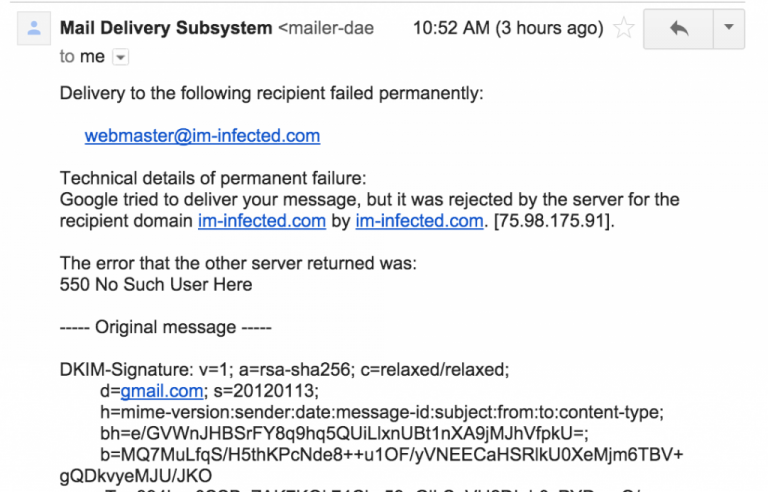Click the IP address 75.98.175.91 text
Screen dimensions: 768x492
pos(554,221)
